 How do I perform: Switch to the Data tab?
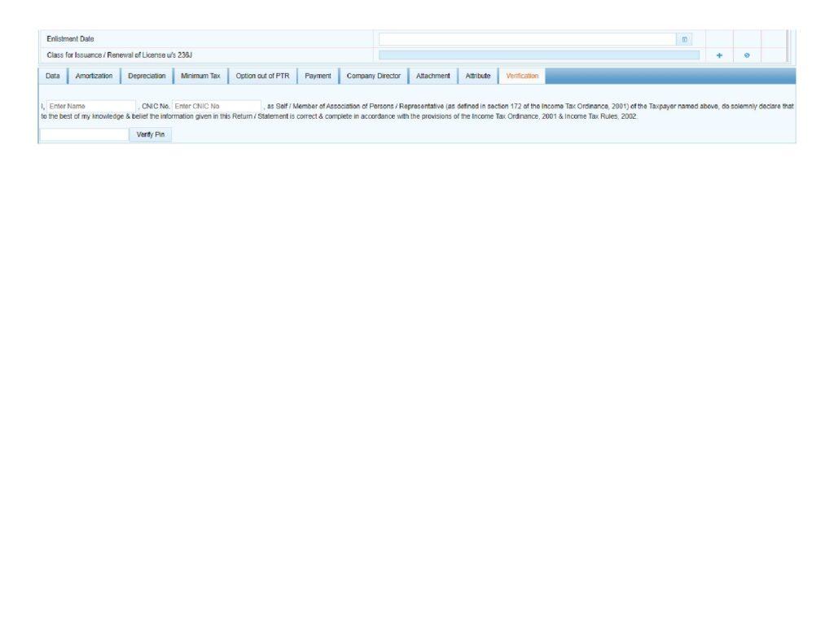tap(52, 76)
